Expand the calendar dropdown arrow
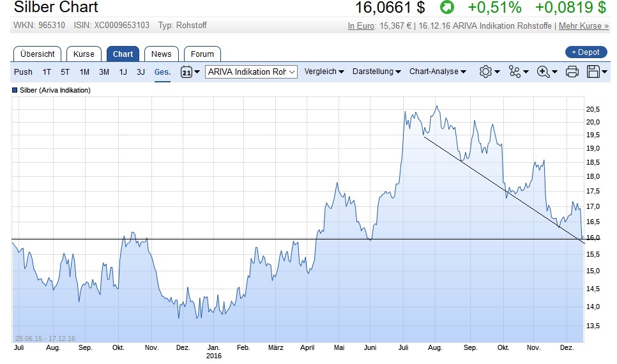617x364 pixels. (x=197, y=72)
